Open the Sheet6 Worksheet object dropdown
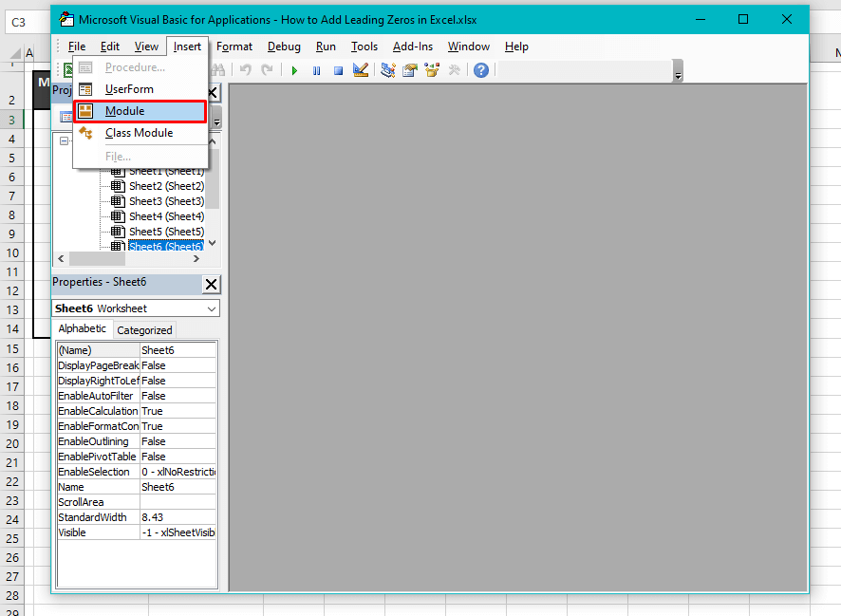Viewport: 841px width, 616px height. pyautogui.click(x=210, y=308)
